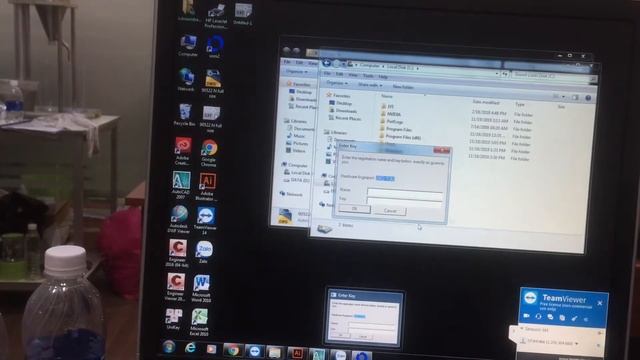Switch to TeamViewer in the taskbar
Viewport: 640px width, 360px height.
pos(255,351)
